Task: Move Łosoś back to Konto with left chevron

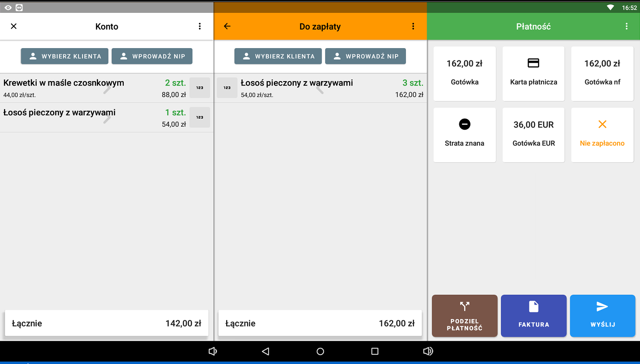Action: tap(320, 89)
